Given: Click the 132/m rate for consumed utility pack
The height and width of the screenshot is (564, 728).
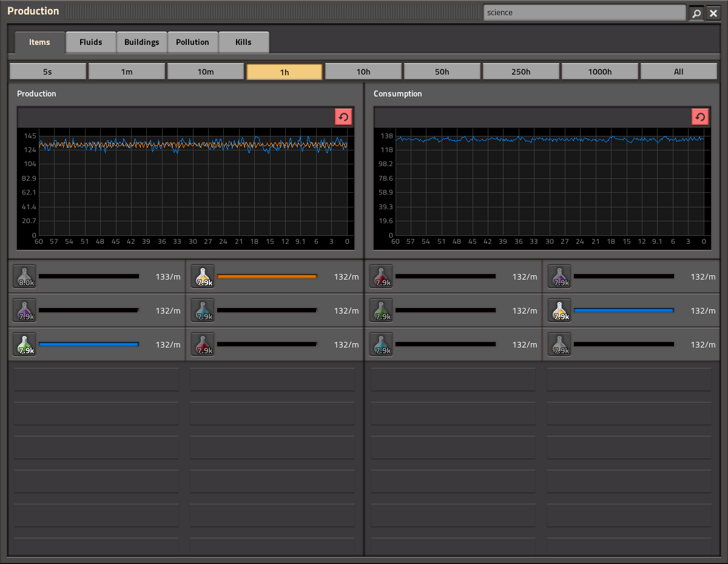Looking at the screenshot, I should pyautogui.click(x=703, y=311).
